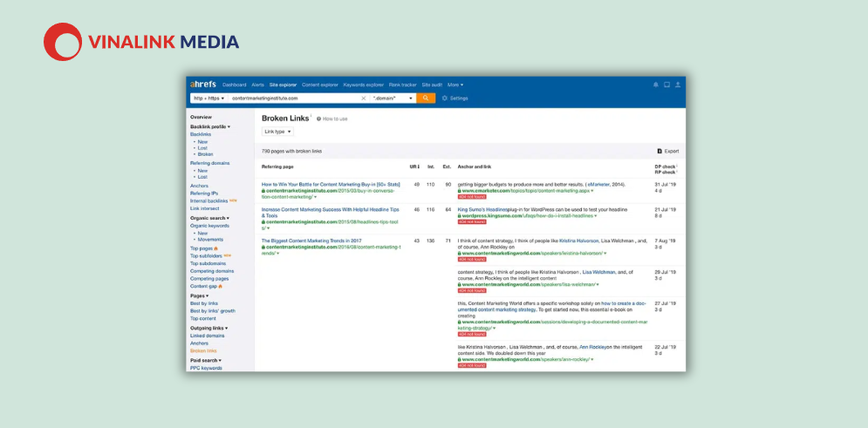The width and height of the screenshot is (868, 428).
Task: Sort by the UR column header
Action: [414, 166]
